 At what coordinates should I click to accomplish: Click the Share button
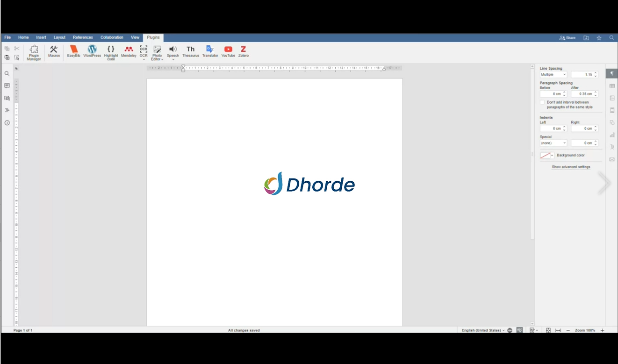pyautogui.click(x=567, y=38)
